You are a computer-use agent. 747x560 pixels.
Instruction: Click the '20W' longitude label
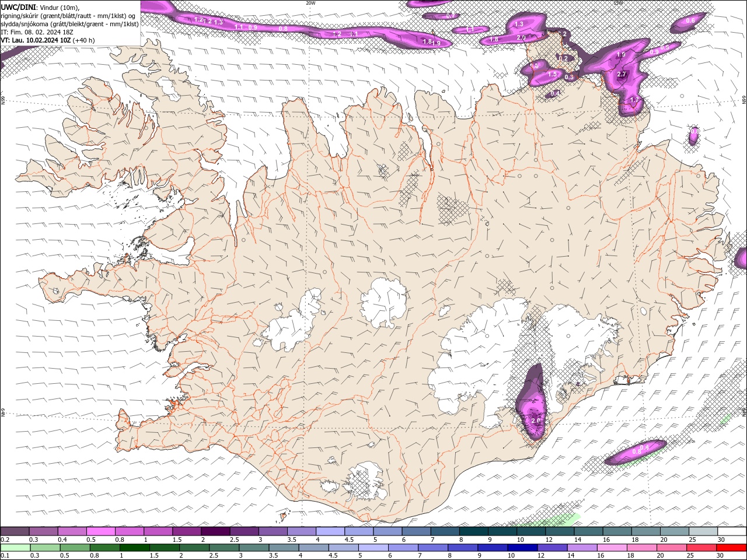click(310, 3)
